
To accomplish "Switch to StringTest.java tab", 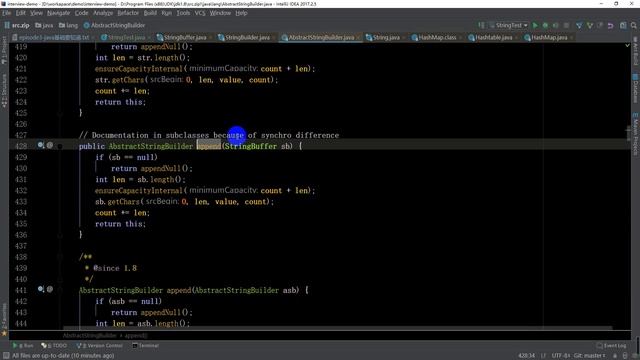I will coord(127,38).
